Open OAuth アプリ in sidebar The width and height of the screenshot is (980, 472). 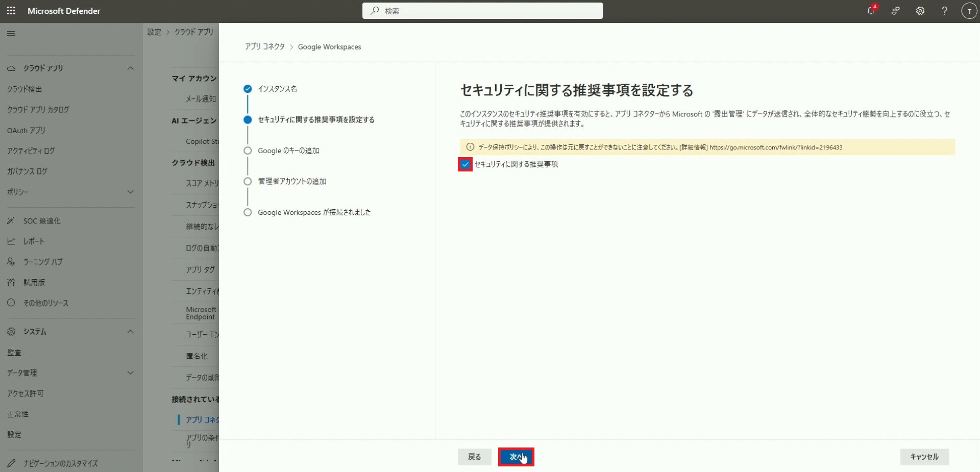click(26, 131)
